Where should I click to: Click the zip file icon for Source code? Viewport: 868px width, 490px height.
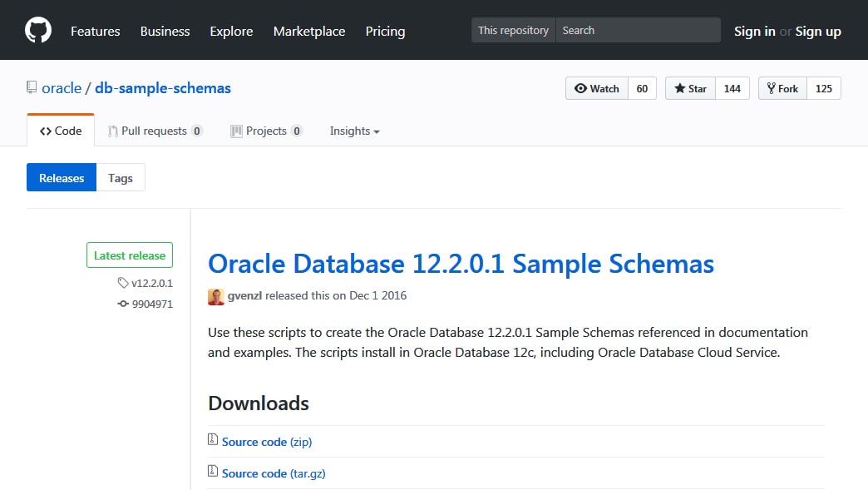click(x=213, y=441)
